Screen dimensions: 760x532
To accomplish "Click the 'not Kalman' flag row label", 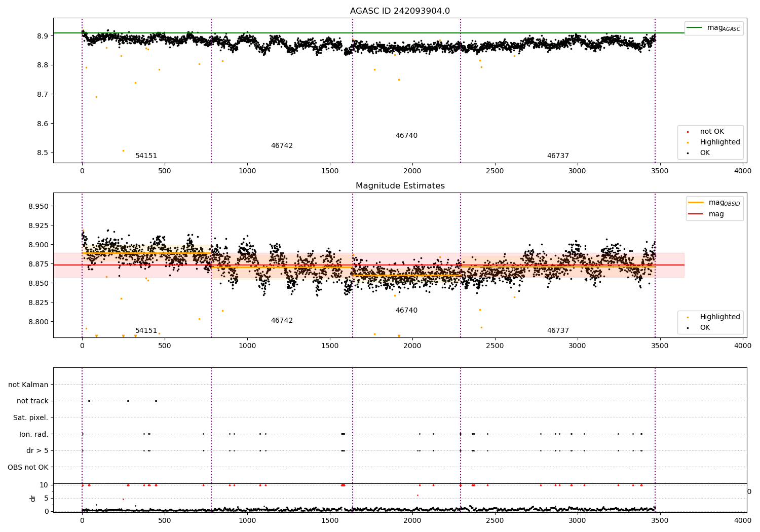I will pyautogui.click(x=28, y=385).
